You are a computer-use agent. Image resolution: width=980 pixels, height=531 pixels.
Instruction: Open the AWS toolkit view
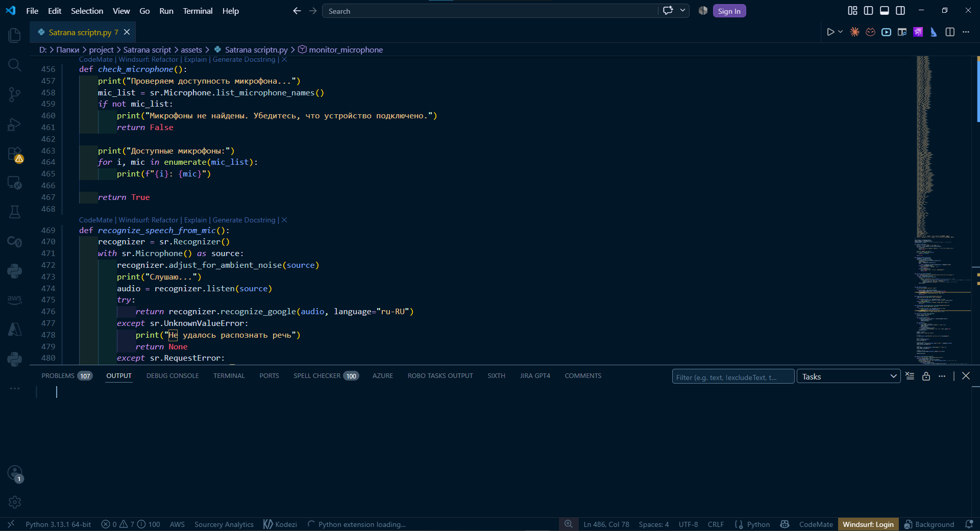[15, 300]
